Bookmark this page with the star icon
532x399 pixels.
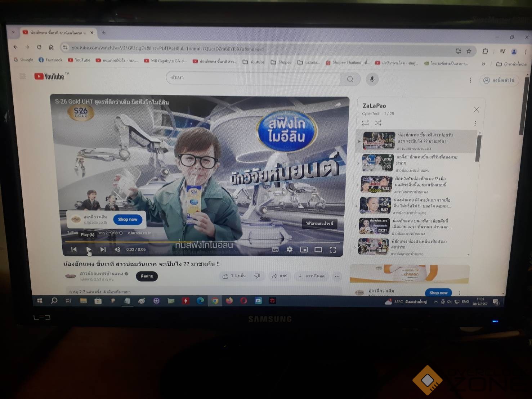tap(469, 51)
